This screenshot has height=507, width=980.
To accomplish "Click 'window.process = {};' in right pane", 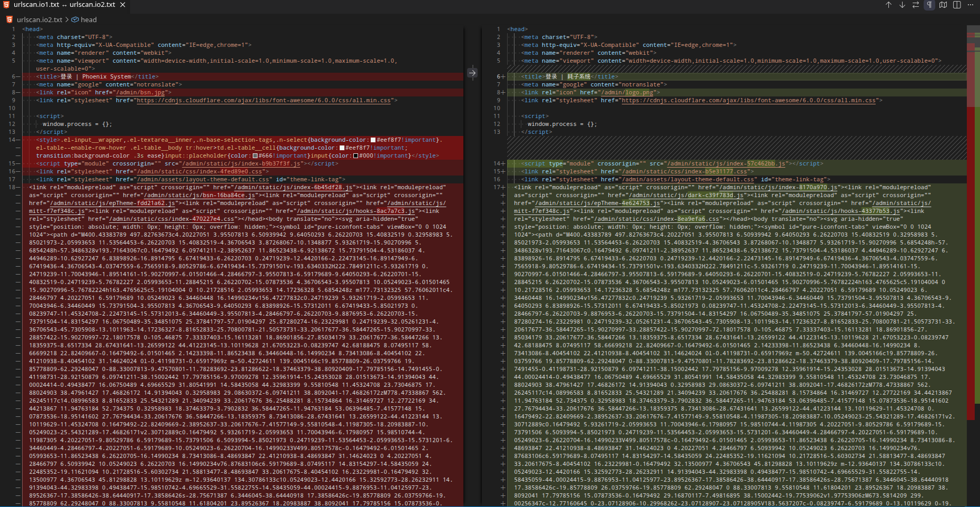I will pyautogui.click(x=562, y=124).
